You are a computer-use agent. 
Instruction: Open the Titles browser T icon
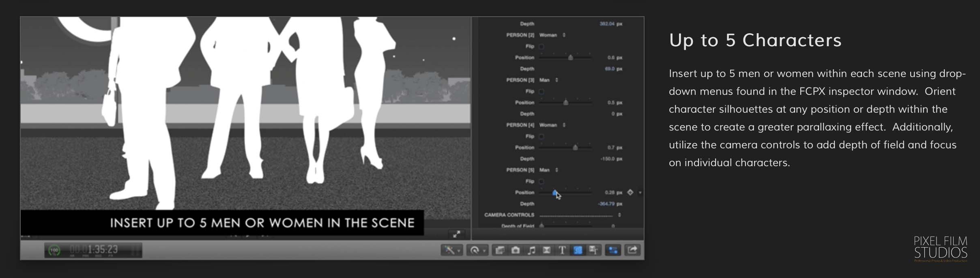pyautogui.click(x=562, y=250)
